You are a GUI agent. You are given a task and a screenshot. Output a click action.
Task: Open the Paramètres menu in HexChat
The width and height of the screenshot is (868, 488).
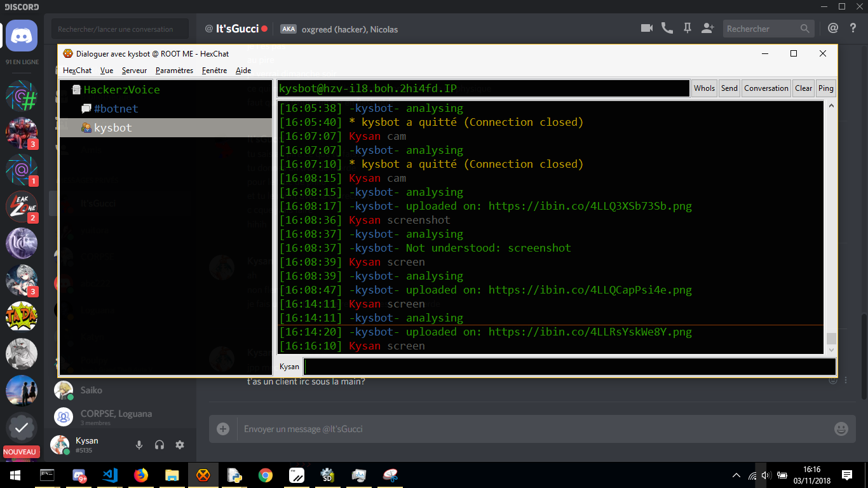pos(174,71)
